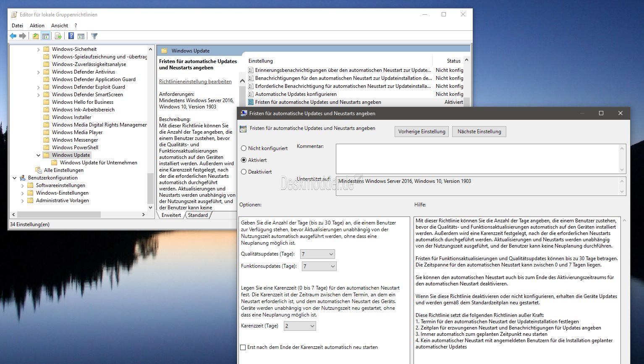Click the Status column header

pyautogui.click(x=453, y=61)
